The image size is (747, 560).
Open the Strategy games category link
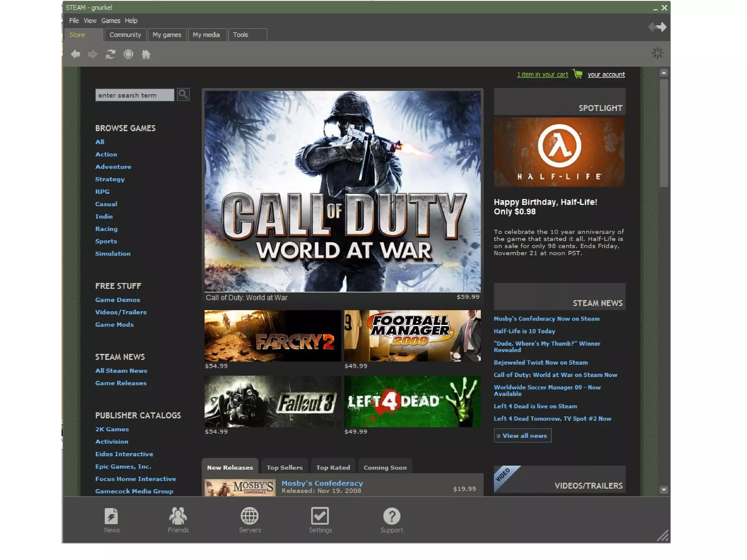point(110,179)
